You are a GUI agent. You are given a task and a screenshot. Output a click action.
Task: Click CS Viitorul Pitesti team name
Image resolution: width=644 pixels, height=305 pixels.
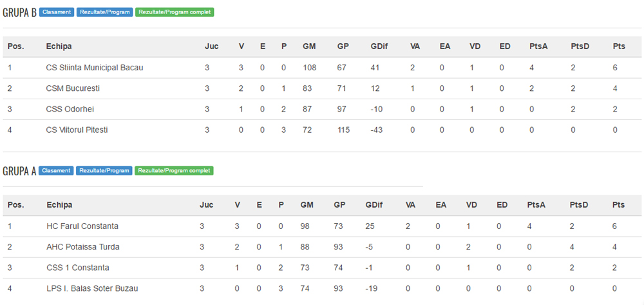[x=77, y=130]
